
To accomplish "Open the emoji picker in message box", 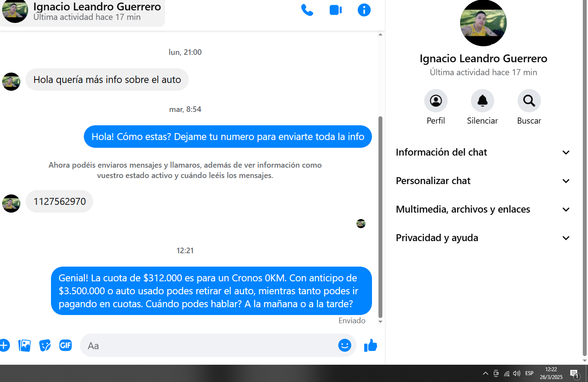I will [x=344, y=345].
